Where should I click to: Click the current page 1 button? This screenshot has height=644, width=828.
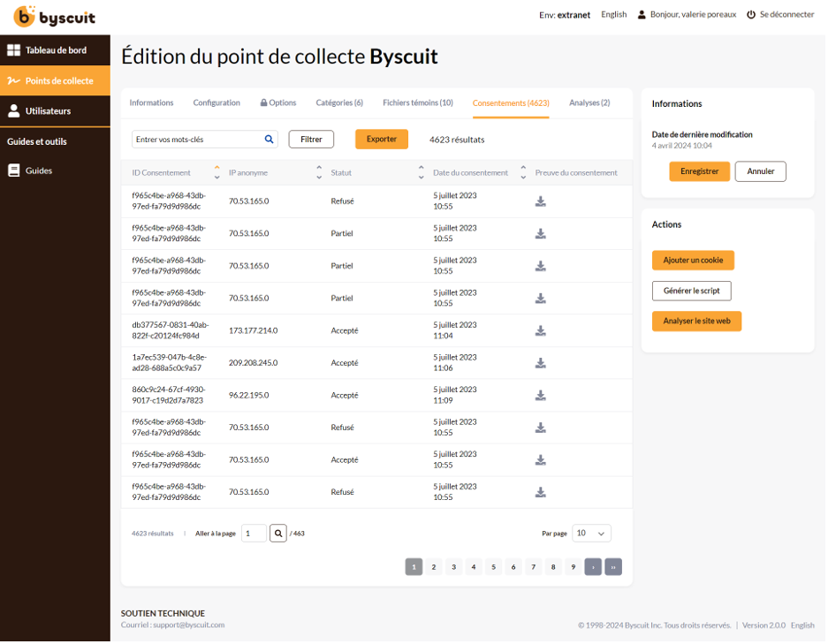pyautogui.click(x=414, y=567)
